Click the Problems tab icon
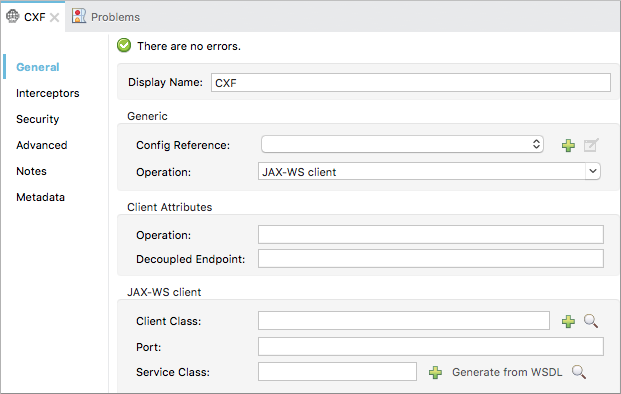The height and width of the screenshot is (394, 621). click(x=79, y=16)
